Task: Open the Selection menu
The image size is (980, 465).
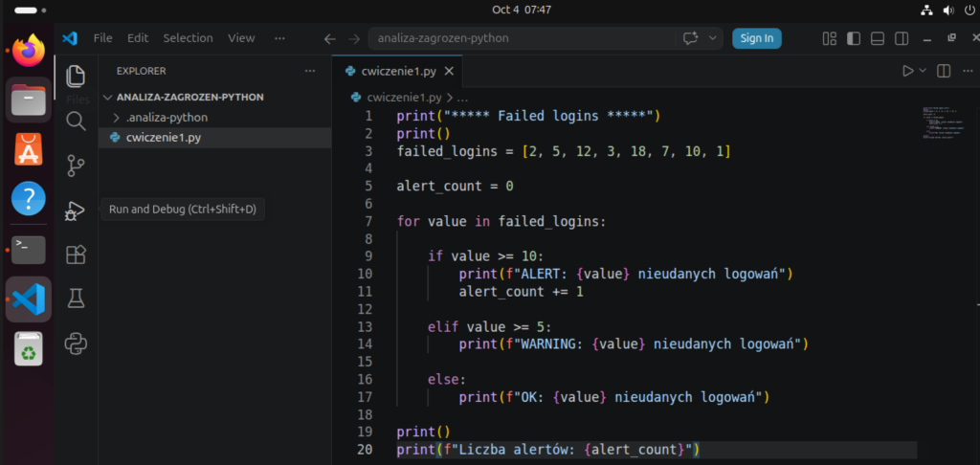Action: click(189, 38)
